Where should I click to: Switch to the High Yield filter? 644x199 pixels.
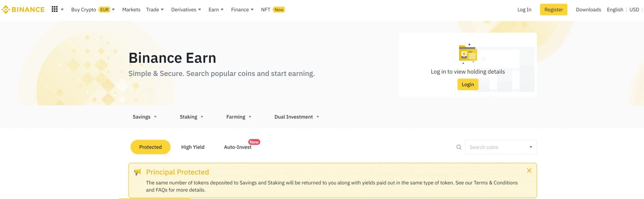click(193, 147)
